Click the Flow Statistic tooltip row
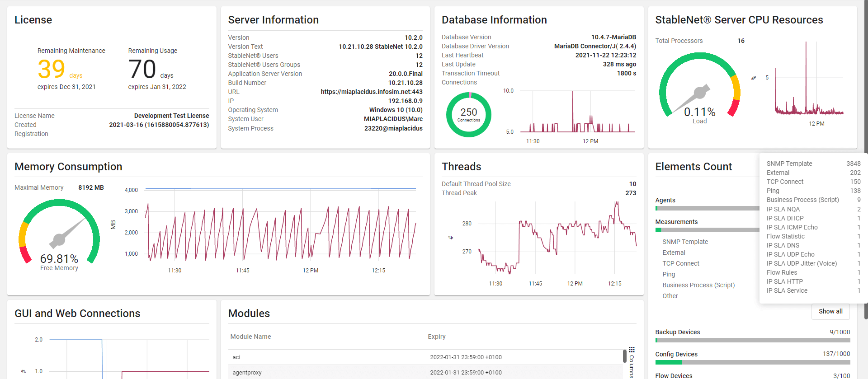Image resolution: width=868 pixels, height=379 pixels. click(x=814, y=236)
